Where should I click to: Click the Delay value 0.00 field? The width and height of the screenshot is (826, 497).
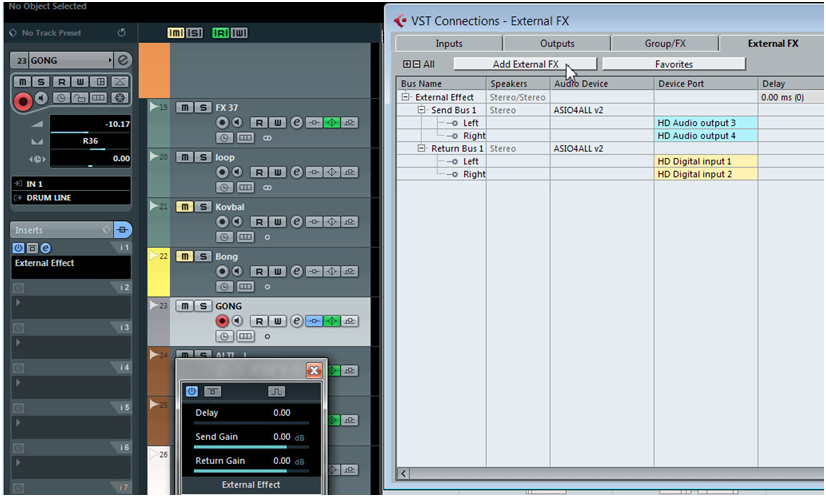coord(282,413)
